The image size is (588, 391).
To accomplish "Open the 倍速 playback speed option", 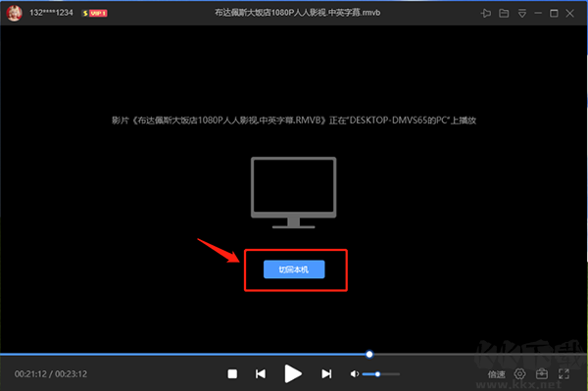I will (x=496, y=374).
